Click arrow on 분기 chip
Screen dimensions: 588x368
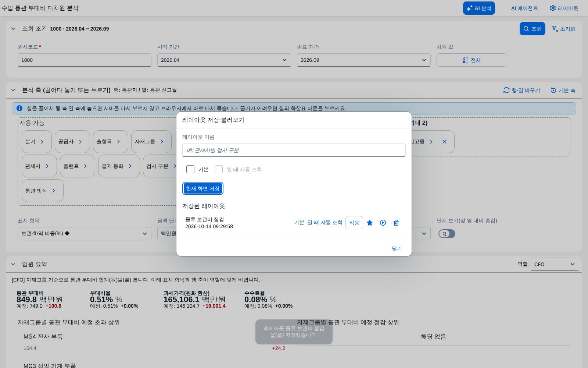(x=42, y=142)
